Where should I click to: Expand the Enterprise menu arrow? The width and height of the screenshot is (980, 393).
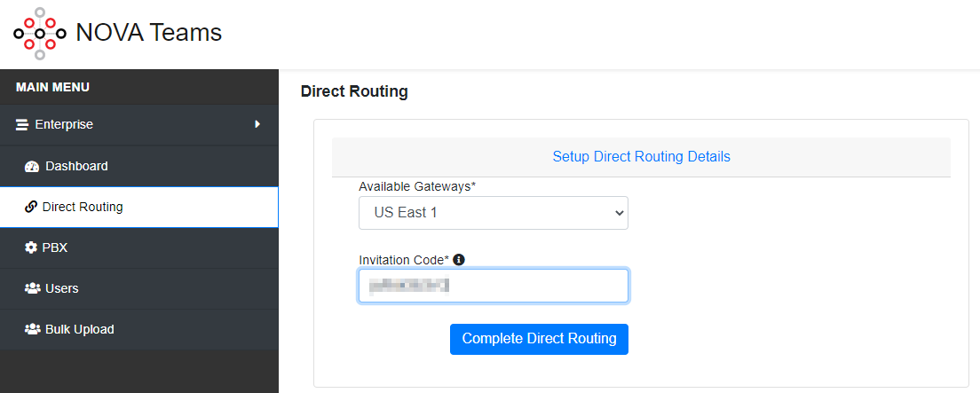click(257, 124)
